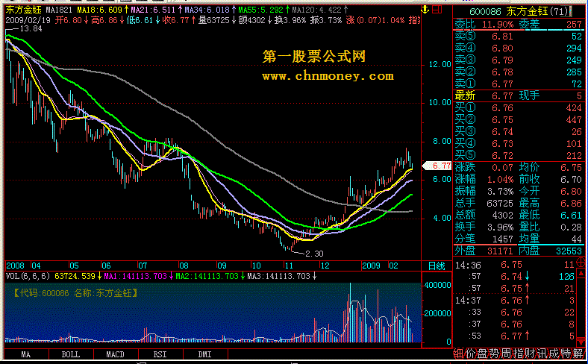Open the 财 finance tab
This screenshot has height=364, width=588.
531,354
